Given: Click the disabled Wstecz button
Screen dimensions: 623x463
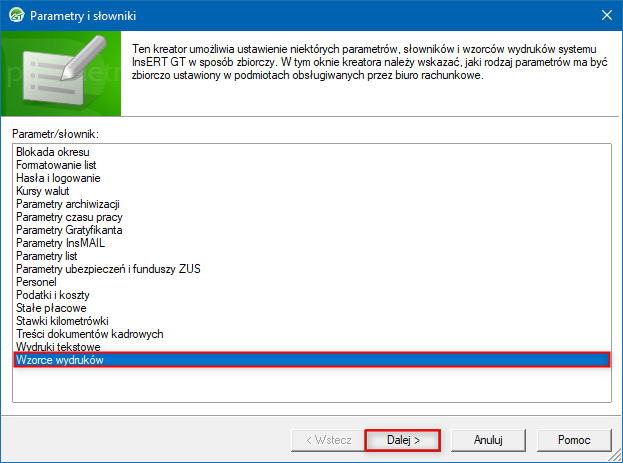Looking at the screenshot, I should (x=328, y=440).
